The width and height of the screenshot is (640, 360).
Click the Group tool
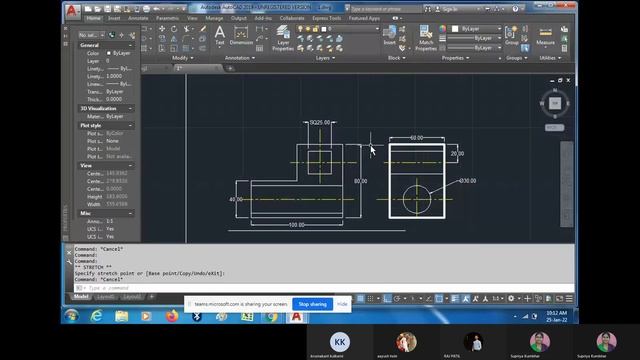pos(511,35)
